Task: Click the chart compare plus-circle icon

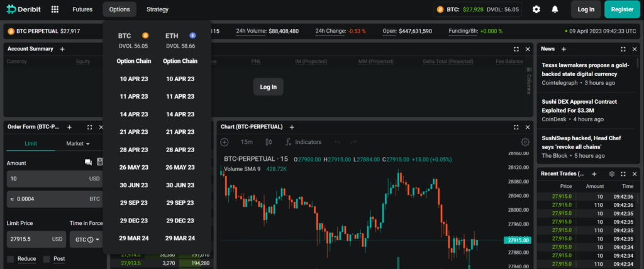Action: [225, 142]
